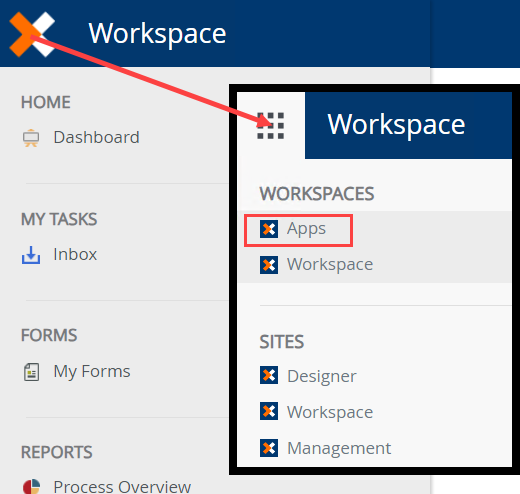
Task: Click the Apps logo icon
Action: pos(269,229)
